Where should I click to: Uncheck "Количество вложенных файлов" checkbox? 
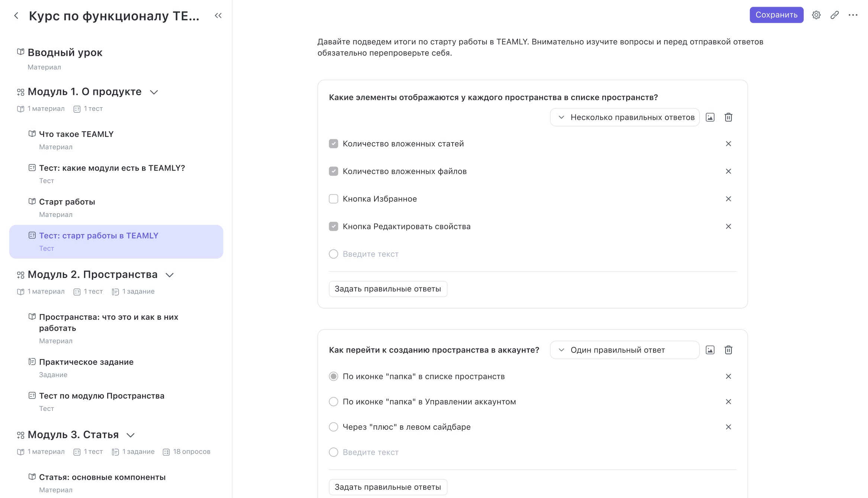tap(334, 171)
